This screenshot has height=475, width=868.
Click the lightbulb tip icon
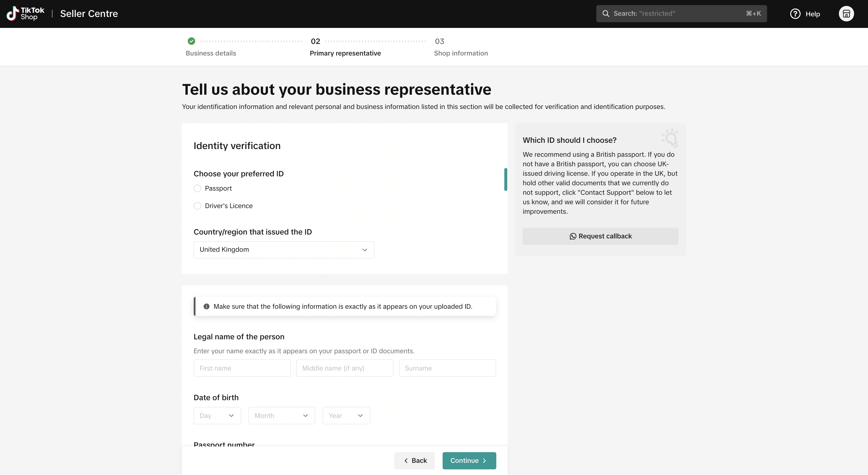click(x=670, y=138)
